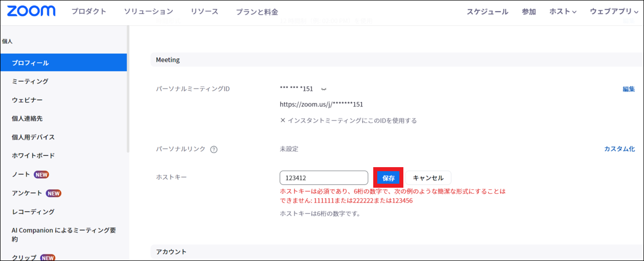The height and width of the screenshot is (261, 644).
Task: Show the hidden personal meeting ID eye icon
Action: pos(324,89)
